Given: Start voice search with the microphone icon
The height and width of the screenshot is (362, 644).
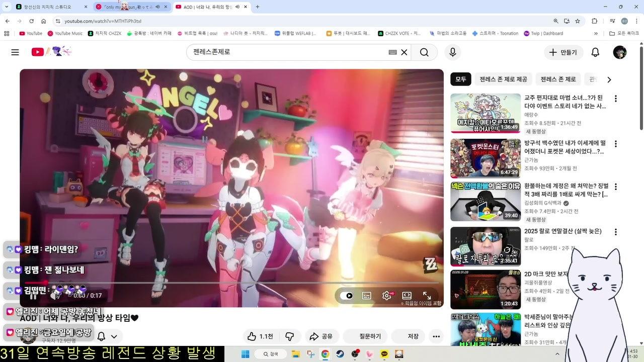Looking at the screenshot, I should click(452, 52).
